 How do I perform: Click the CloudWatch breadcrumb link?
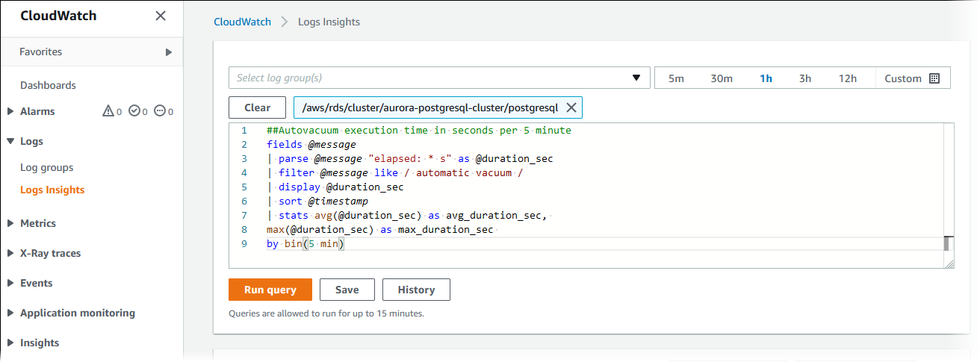pos(242,22)
